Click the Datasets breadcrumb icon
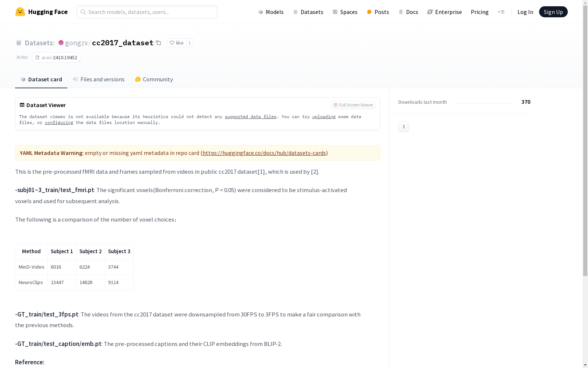Image resolution: width=588 pixels, height=368 pixels. coord(19,43)
